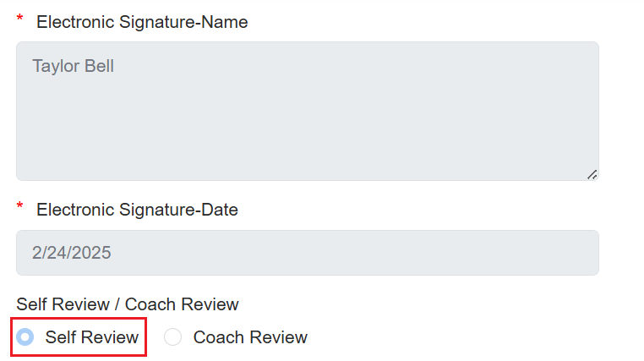Click red asterisk beside Electronic Signature-Date
Viewport: 644px width, 361px height.
[20, 206]
